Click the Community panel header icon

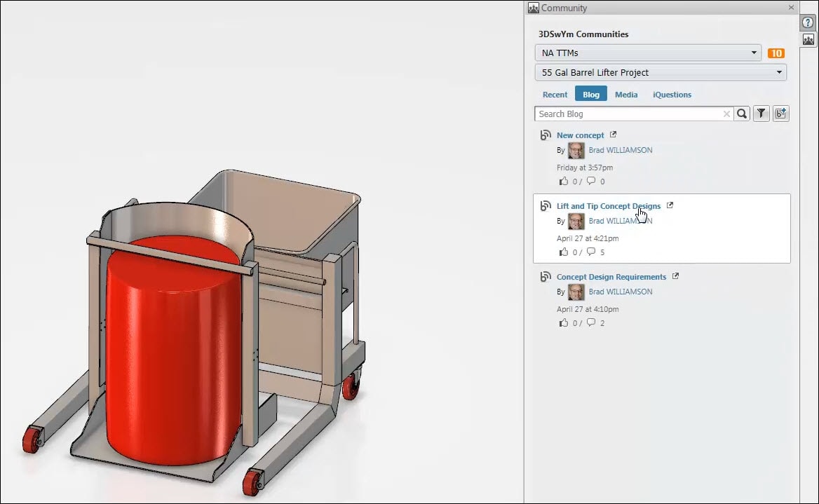[534, 8]
